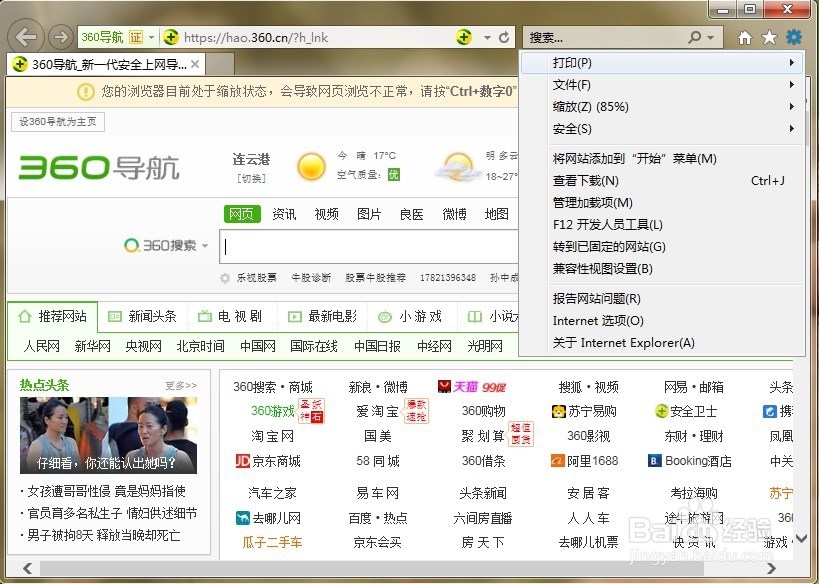Image resolution: width=819 pixels, height=584 pixels.
Task: Click gear icon before 乐视股票
Action: tap(225, 278)
